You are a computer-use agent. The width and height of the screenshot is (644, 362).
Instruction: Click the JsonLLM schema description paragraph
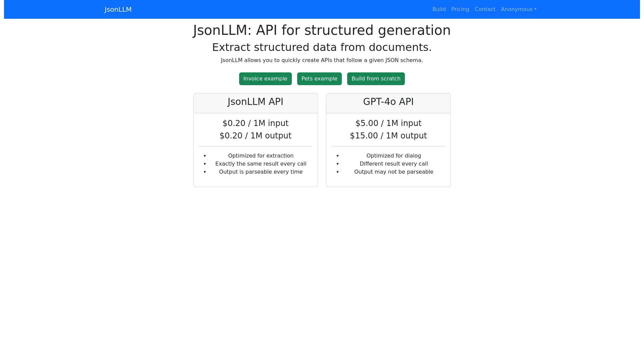click(321, 60)
